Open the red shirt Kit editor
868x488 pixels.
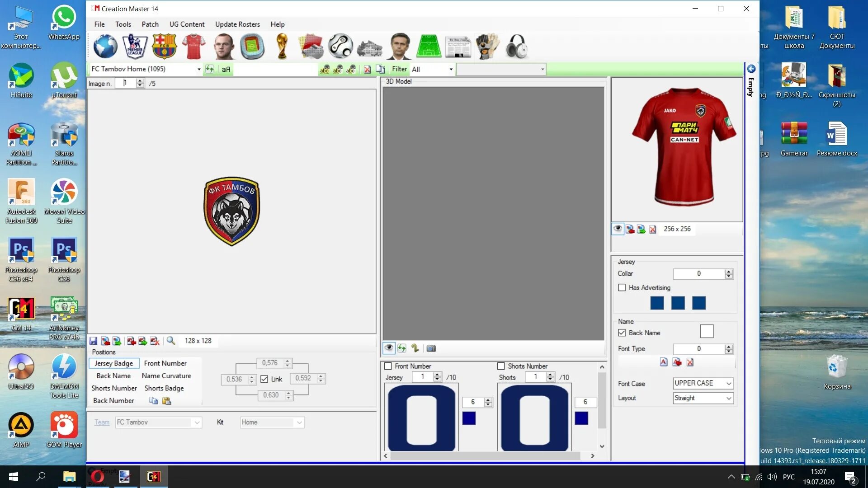[193, 46]
